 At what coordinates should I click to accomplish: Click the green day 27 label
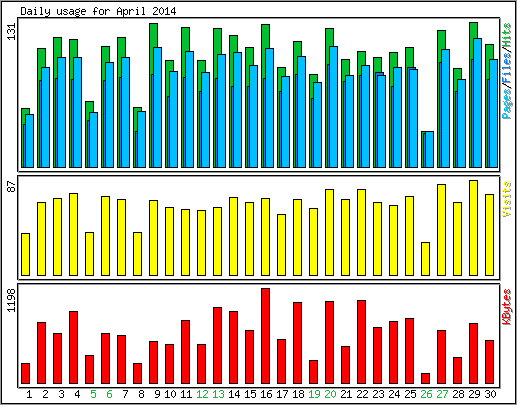click(442, 394)
